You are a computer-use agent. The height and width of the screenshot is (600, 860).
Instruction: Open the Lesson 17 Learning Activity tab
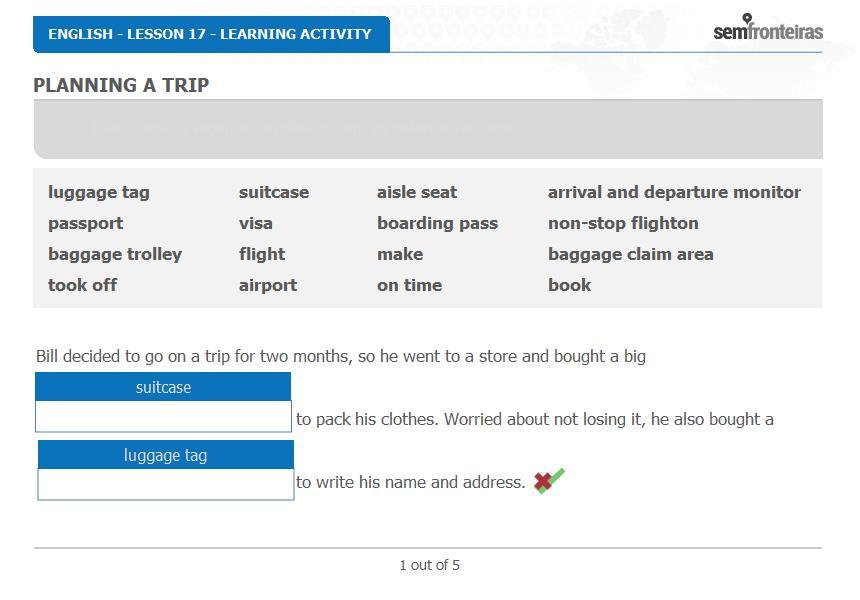coord(211,34)
